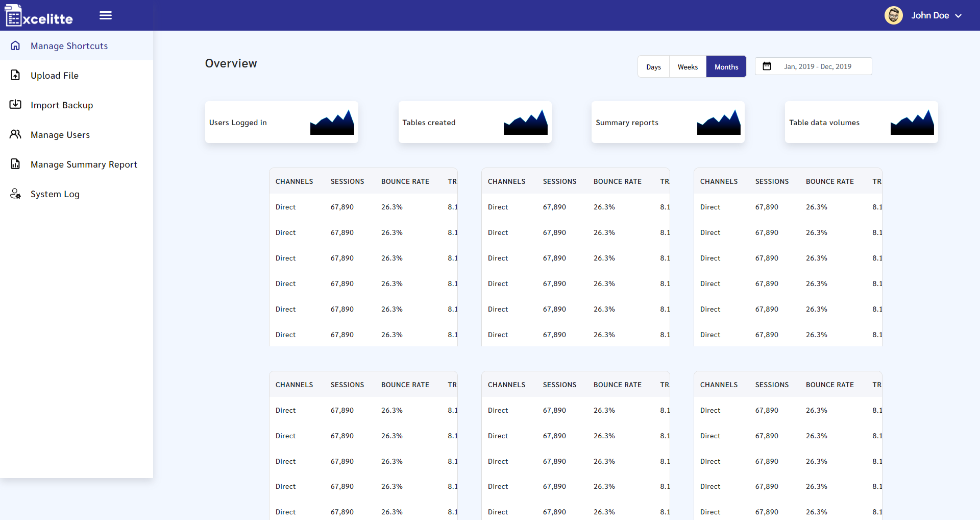This screenshot has width=980, height=520.
Task: Open Manage Users via its people icon
Action: click(15, 134)
